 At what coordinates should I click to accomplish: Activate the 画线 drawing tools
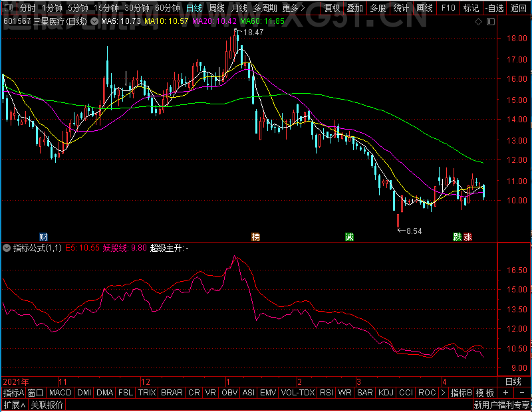point(424,8)
